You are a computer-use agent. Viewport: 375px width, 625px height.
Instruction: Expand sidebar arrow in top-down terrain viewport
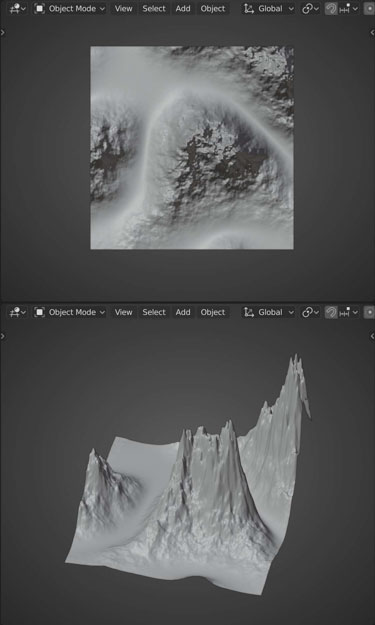tap(372, 33)
